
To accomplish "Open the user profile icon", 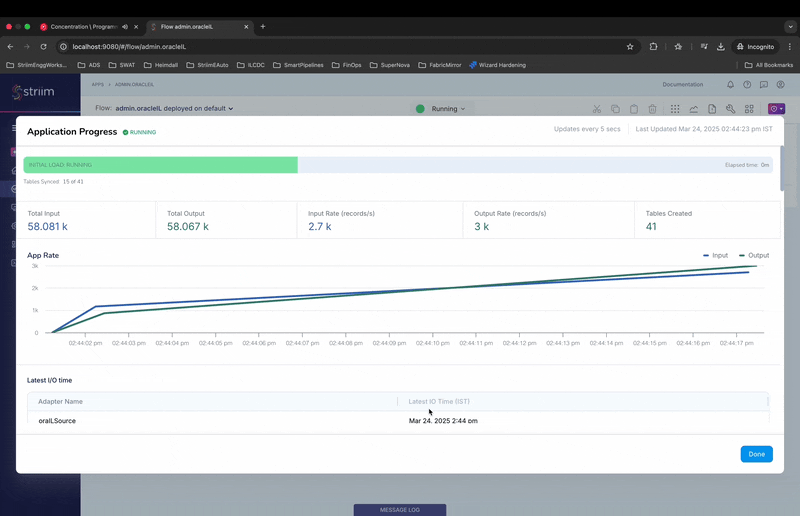I will click(x=780, y=85).
